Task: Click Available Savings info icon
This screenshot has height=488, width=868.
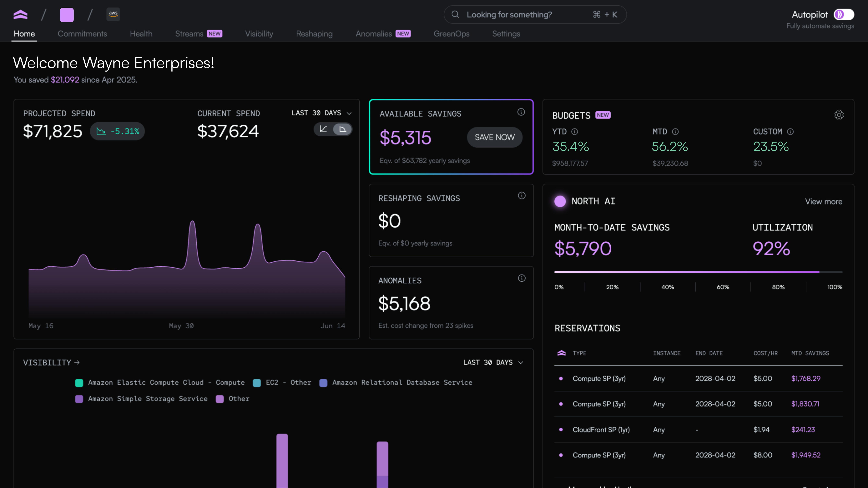Action: [521, 112]
